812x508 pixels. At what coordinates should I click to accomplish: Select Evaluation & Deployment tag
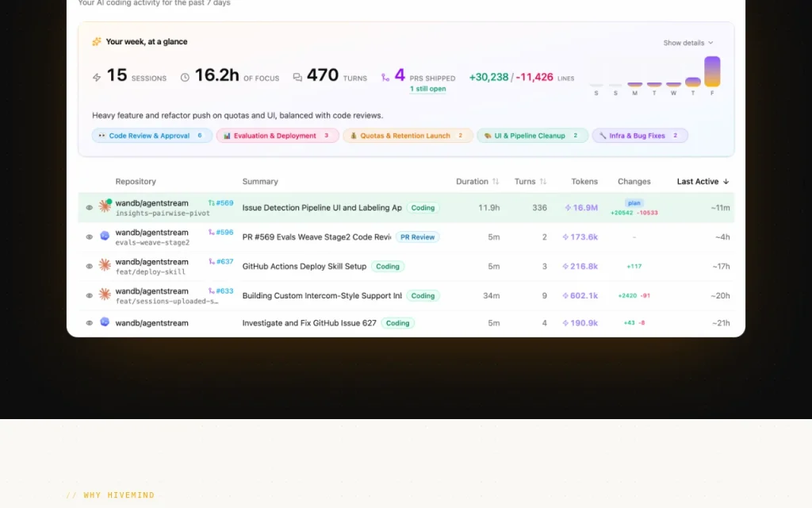click(x=278, y=136)
